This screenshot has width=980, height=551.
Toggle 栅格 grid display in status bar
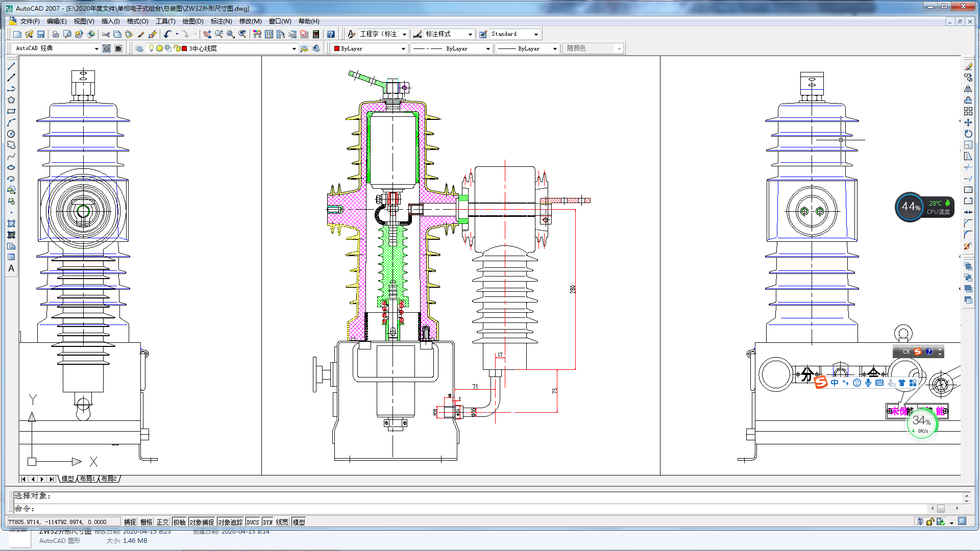[x=146, y=522]
